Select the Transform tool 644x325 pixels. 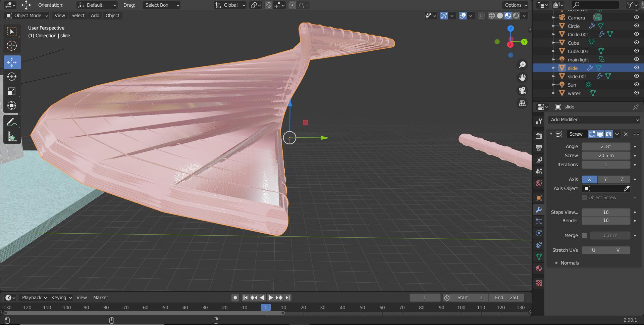pyautogui.click(x=12, y=105)
